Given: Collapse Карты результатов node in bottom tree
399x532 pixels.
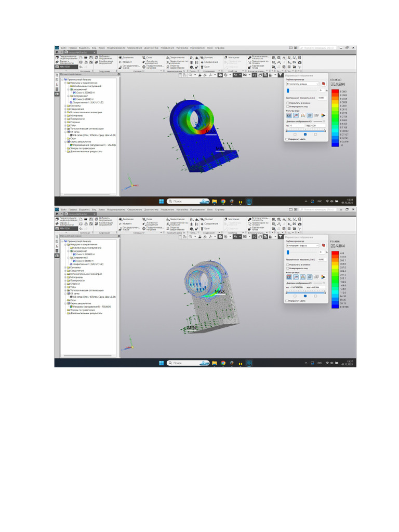Looking at the screenshot, I should point(65,303).
